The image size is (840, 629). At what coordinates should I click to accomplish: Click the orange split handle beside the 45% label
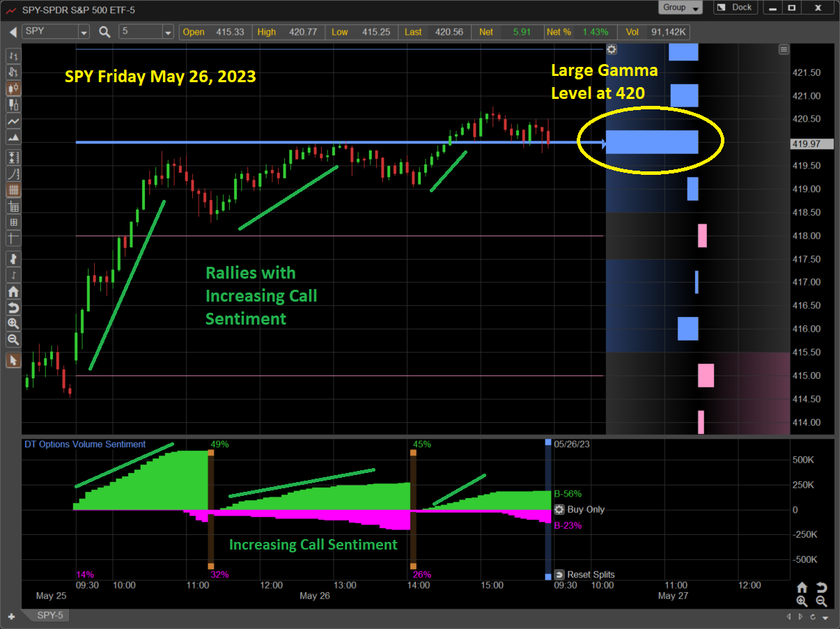413,453
